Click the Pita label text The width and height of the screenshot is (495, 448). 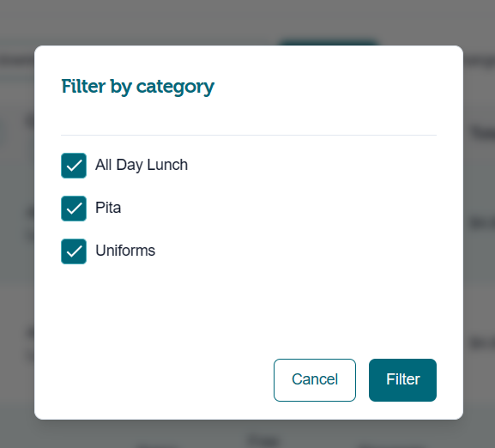(108, 208)
